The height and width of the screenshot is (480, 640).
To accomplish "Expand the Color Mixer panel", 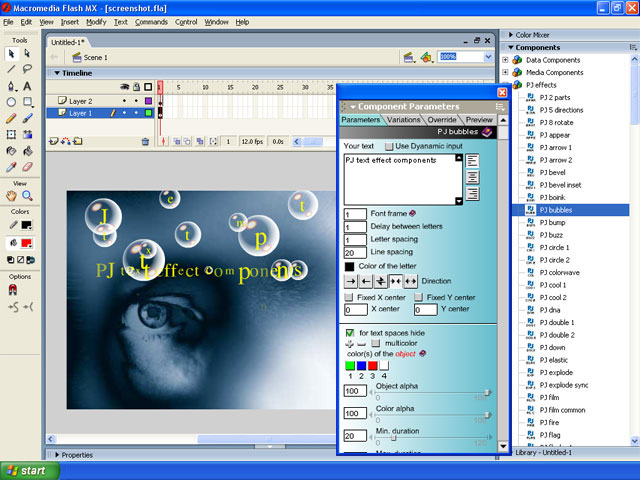I will click(x=510, y=35).
